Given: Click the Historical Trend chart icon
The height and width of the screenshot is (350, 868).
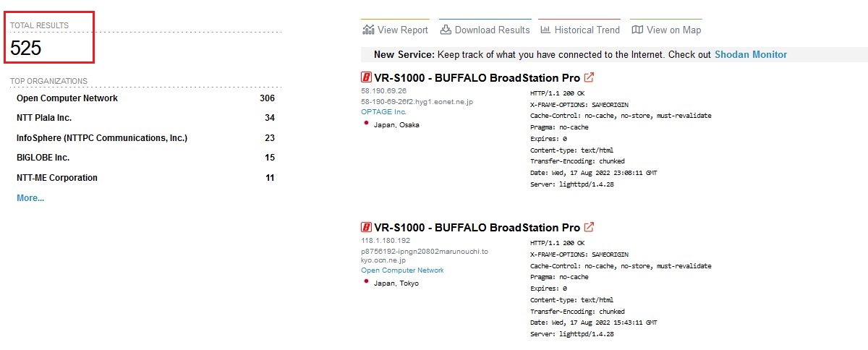Looking at the screenshot, I should pos(546,30).
